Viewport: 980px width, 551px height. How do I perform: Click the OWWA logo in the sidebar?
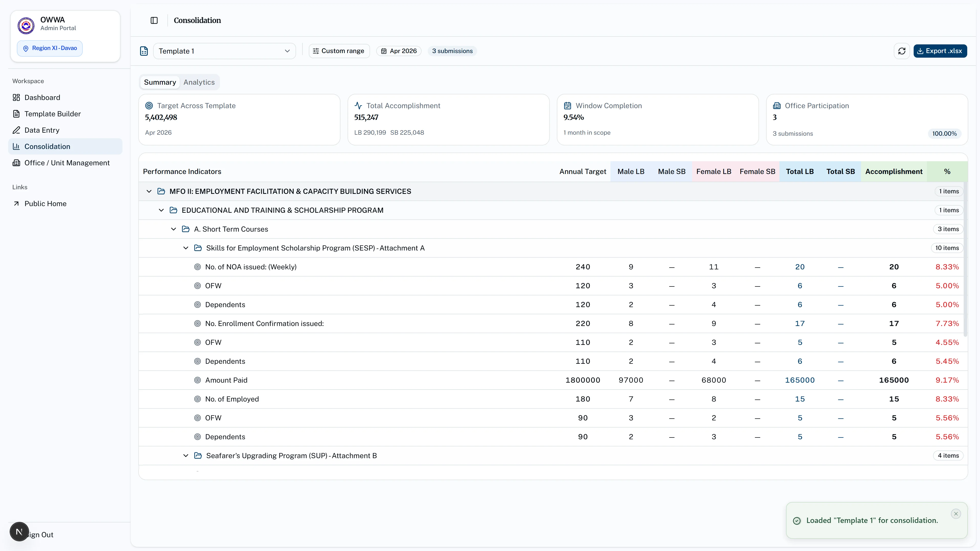pos(26,26)
